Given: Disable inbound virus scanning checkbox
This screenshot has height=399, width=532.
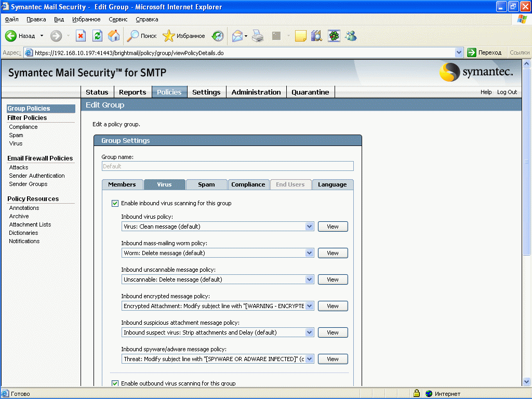Looking at the screenshot, I should click(115, 203).
